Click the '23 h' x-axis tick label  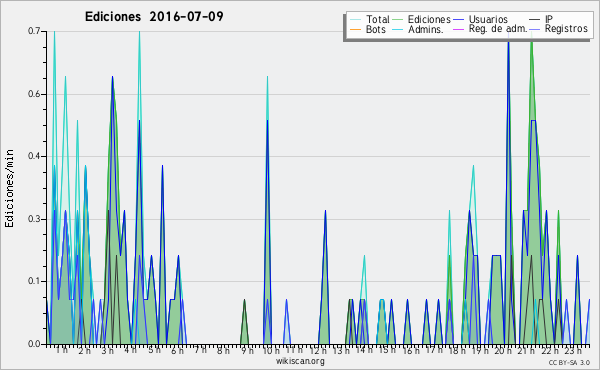point(573,350)
